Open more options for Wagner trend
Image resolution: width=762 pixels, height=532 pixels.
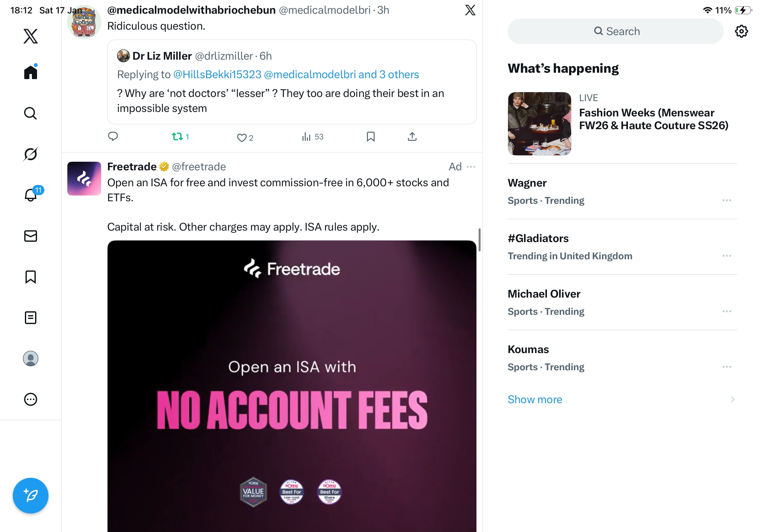[727, 200]
